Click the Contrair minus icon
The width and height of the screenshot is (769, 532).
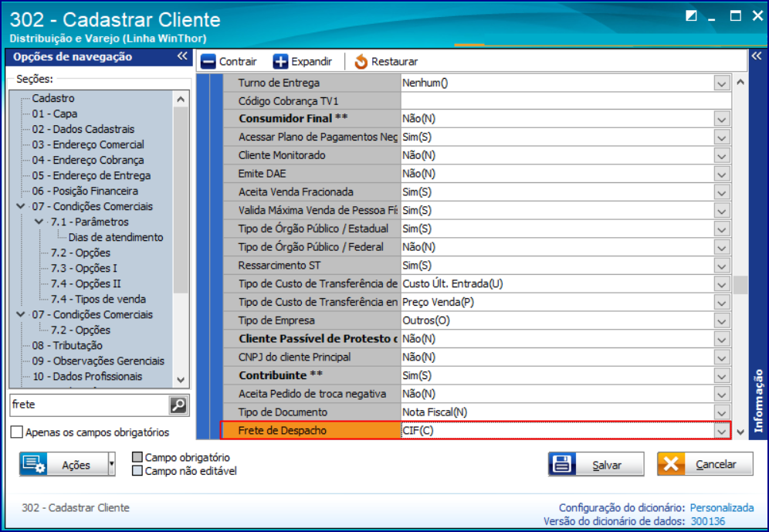[208, 62]
